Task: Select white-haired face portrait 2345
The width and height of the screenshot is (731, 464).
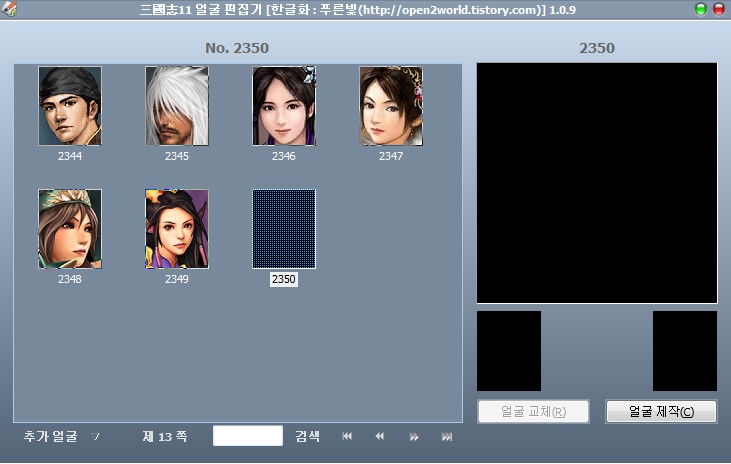Action: (x=177, y=106)
